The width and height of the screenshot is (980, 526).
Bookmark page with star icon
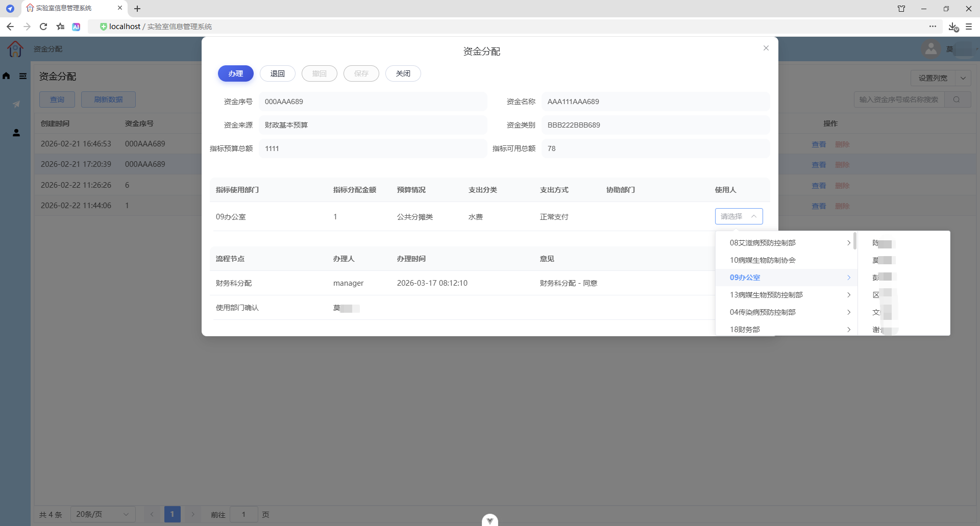pos(60,27)
